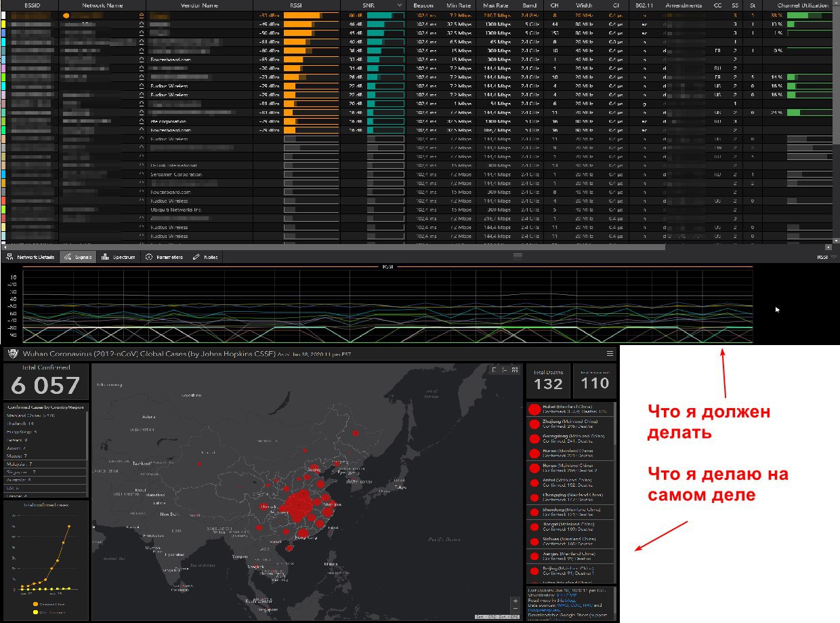Screen dimensions: 840x623
Task: Open the dashboard hamburger menu
Action: click(x=610, y=353)
